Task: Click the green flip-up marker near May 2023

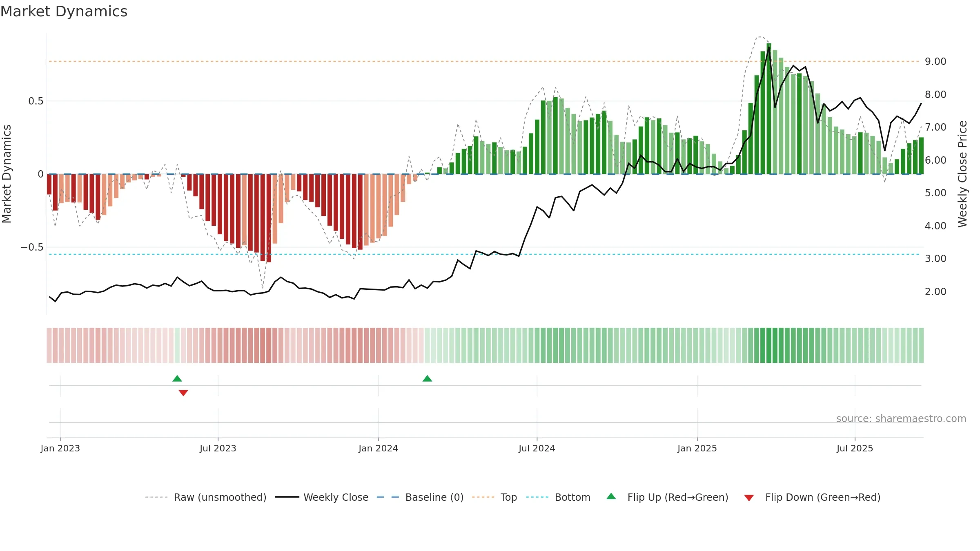Action: pyautogui.click(x=177, y=378)
